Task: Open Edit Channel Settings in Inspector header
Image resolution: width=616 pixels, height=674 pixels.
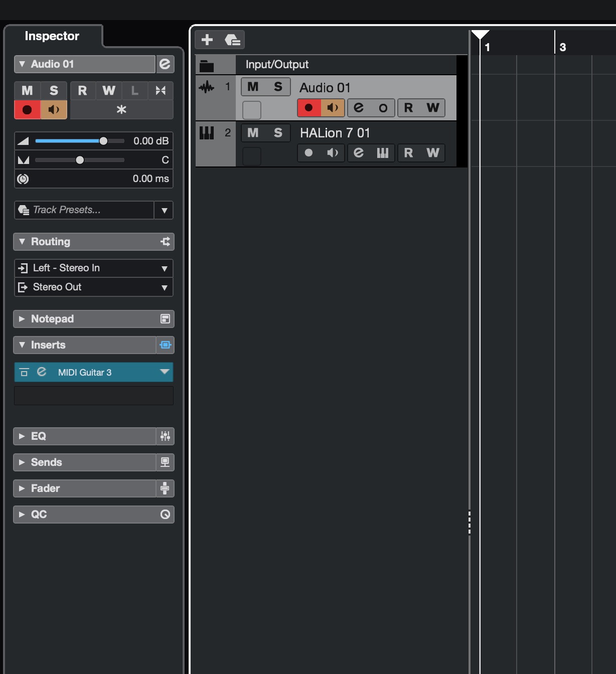Action: (x=165, y=64)
